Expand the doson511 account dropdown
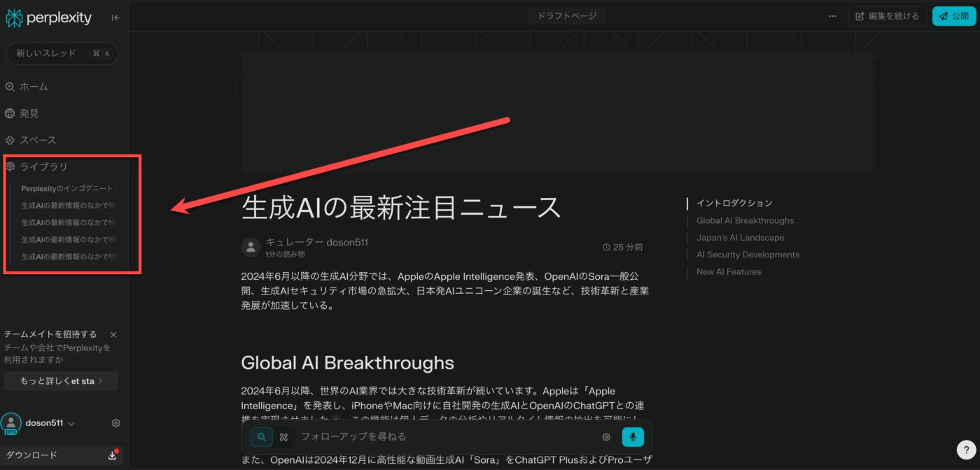The width and height of the screenshot is (980, 470). 71,423
